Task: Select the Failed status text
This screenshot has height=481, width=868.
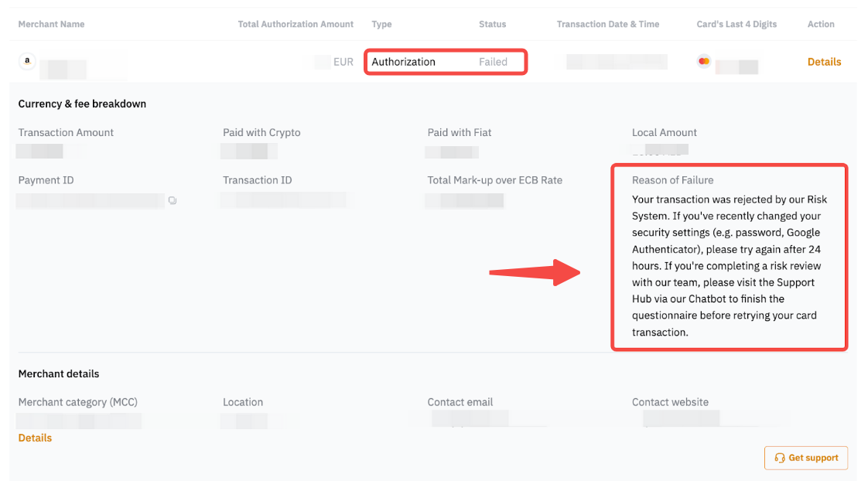Action: (493, 62)
